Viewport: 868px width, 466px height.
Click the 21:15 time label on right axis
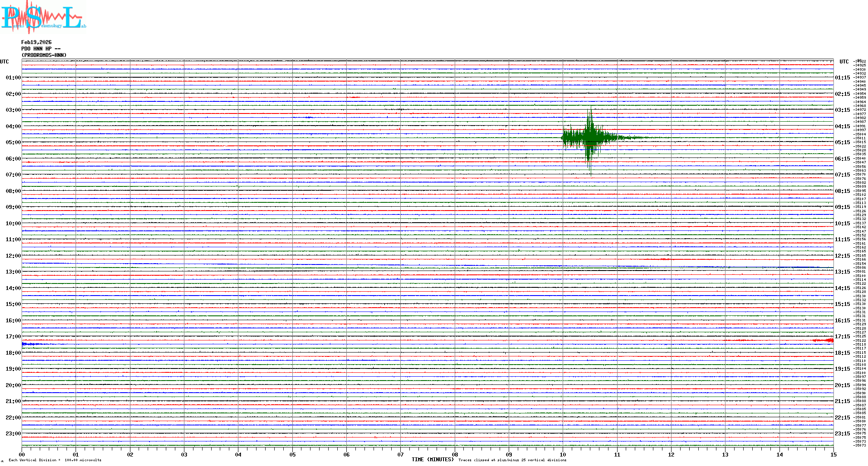click(x=842, y=401)
